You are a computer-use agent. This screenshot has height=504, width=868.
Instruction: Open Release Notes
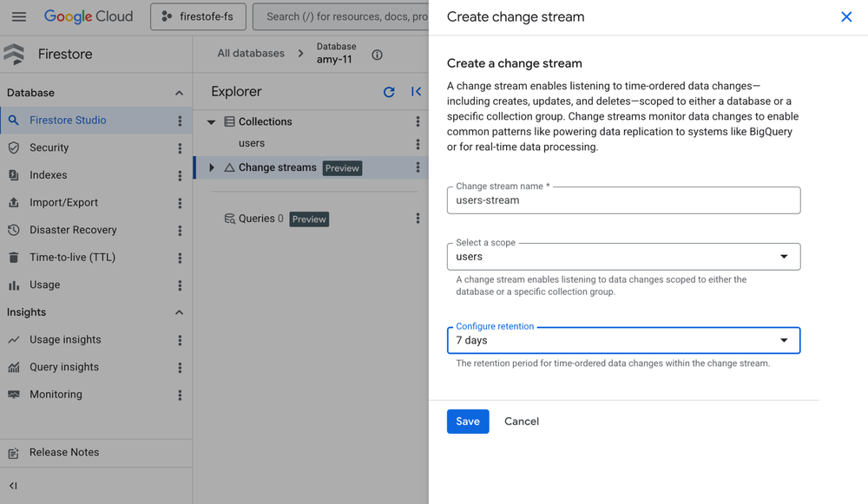pyautogui.click(x=64, y=453)
